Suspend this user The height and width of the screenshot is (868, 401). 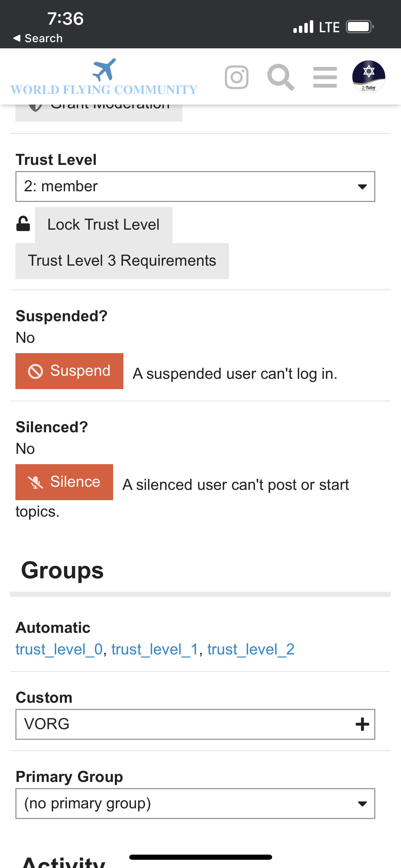pos(69,371)
